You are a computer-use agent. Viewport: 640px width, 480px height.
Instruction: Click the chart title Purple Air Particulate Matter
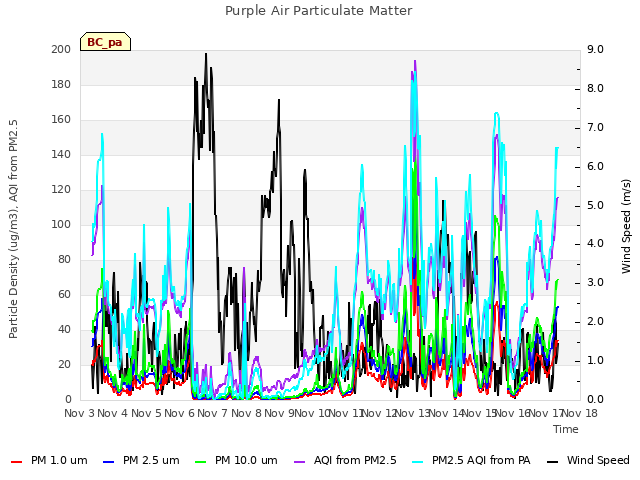(x=319, y=11)
